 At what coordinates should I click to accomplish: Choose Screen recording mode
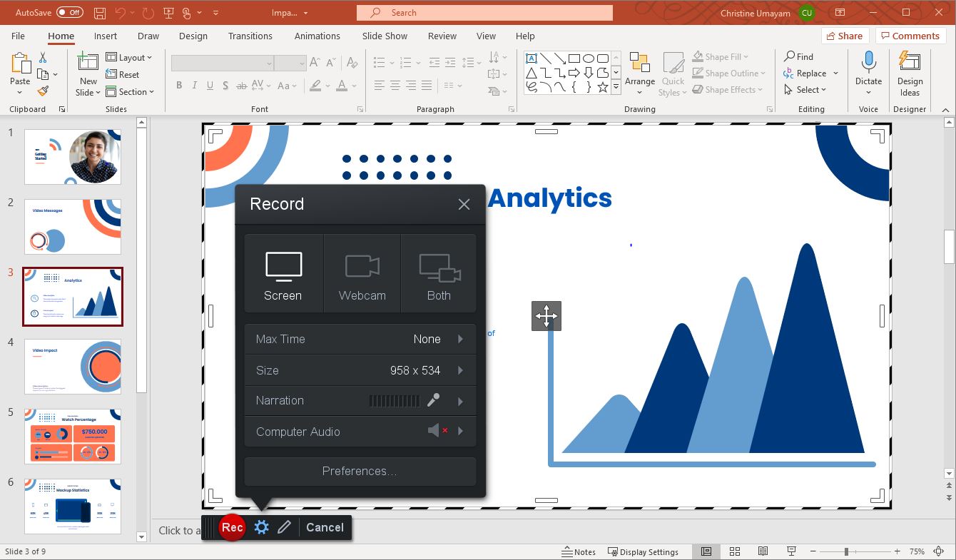tap(283, 274)
